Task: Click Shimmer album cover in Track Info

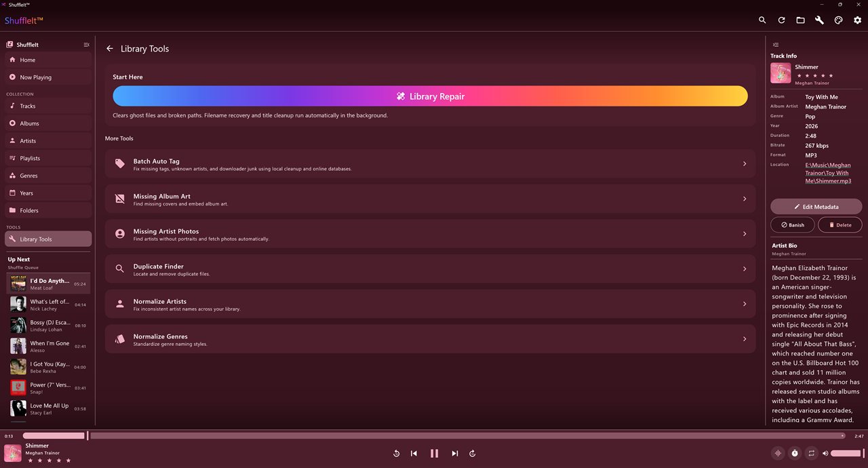Action: click(781, 73)
